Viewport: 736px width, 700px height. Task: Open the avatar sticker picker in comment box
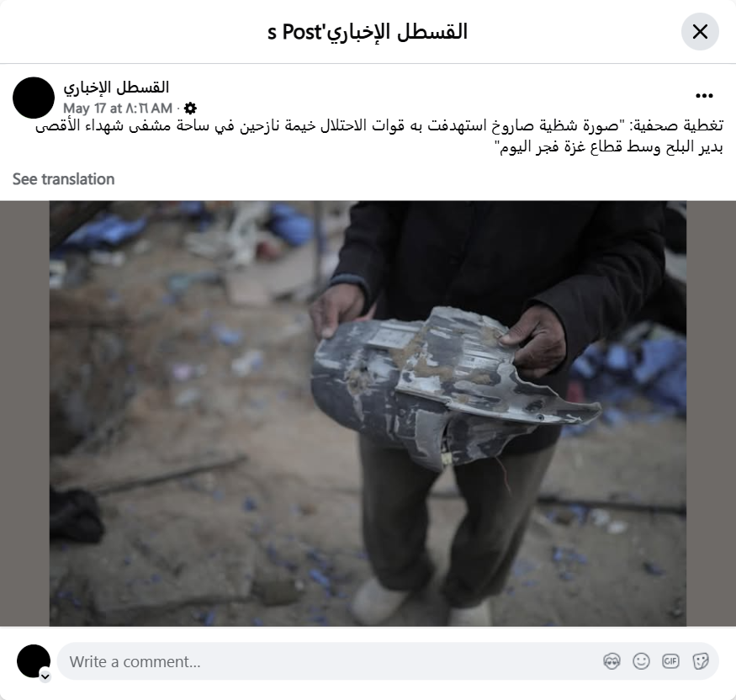tap(612, 661)
